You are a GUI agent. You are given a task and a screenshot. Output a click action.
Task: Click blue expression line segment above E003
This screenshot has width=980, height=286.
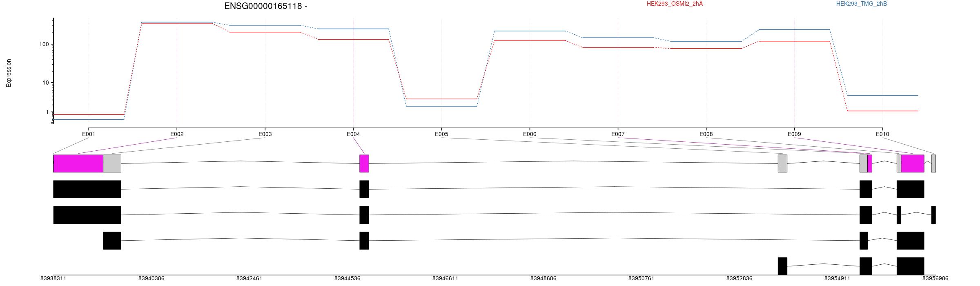point(265,25)
